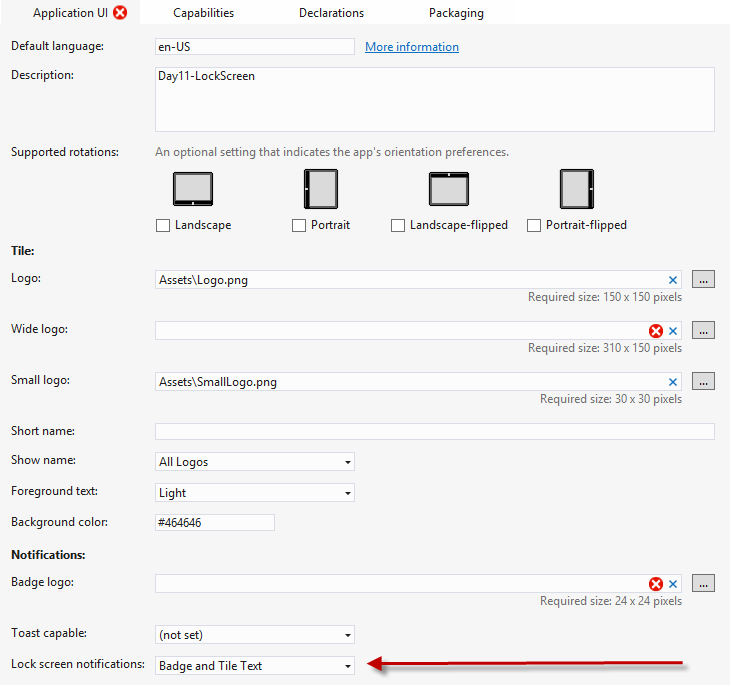Check the Portrait rotation checkbox
The height and width of the screenshot is (685, 730).
pos(299,226)
